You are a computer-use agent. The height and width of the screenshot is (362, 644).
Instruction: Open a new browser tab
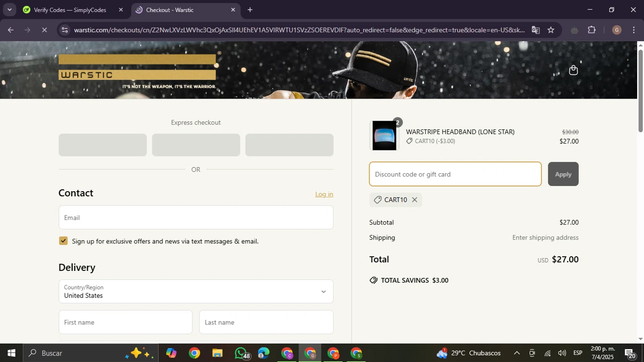tap(250, 10)
